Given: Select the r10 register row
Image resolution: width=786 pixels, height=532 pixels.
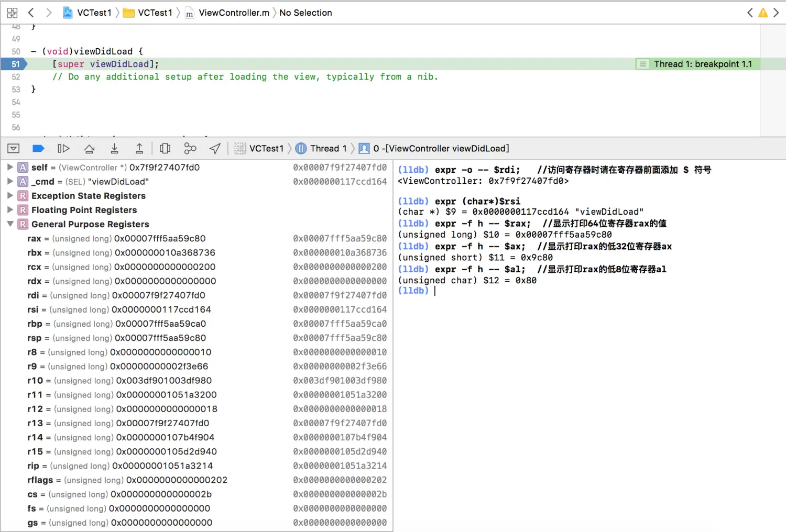Looking at the screenshot, I should (196, 381).
